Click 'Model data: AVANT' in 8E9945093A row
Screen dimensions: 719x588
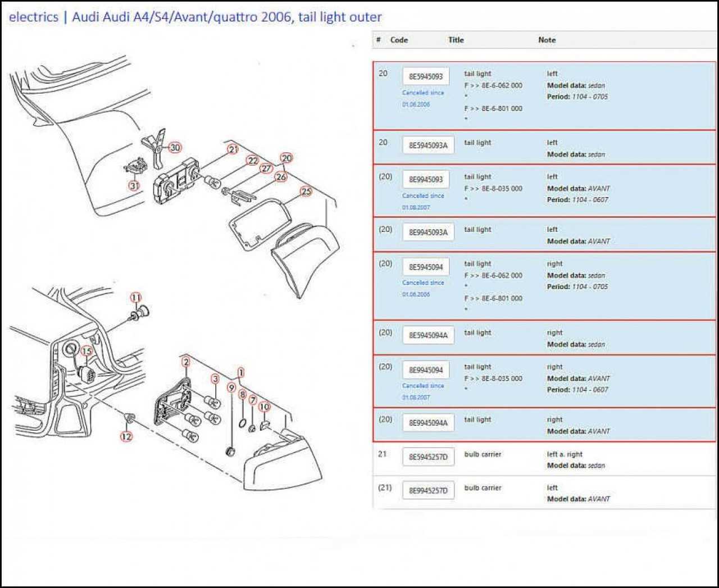[579, 241]
